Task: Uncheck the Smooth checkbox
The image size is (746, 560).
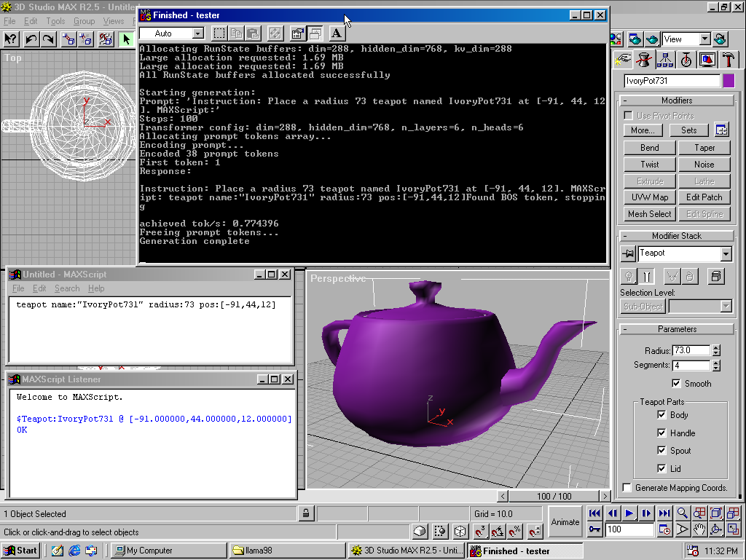Action: (676, 383)
